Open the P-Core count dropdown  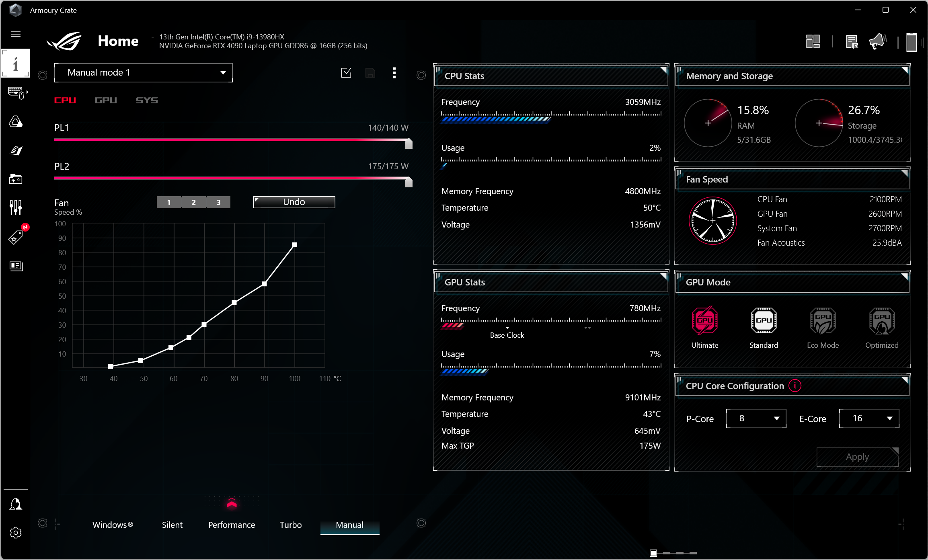756,418
